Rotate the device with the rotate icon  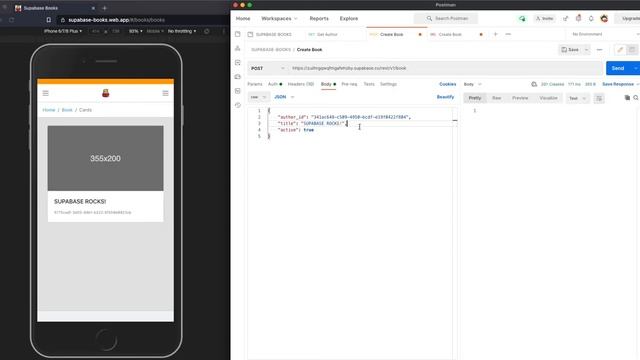point(207,31)
